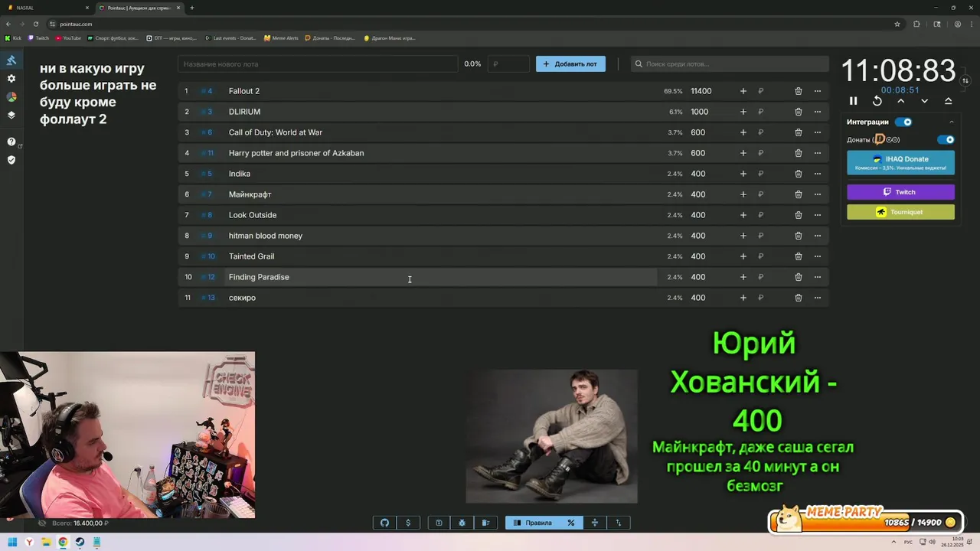
Task: Switch to the NASRAL browser tab
Action: (x=46, y=8)
